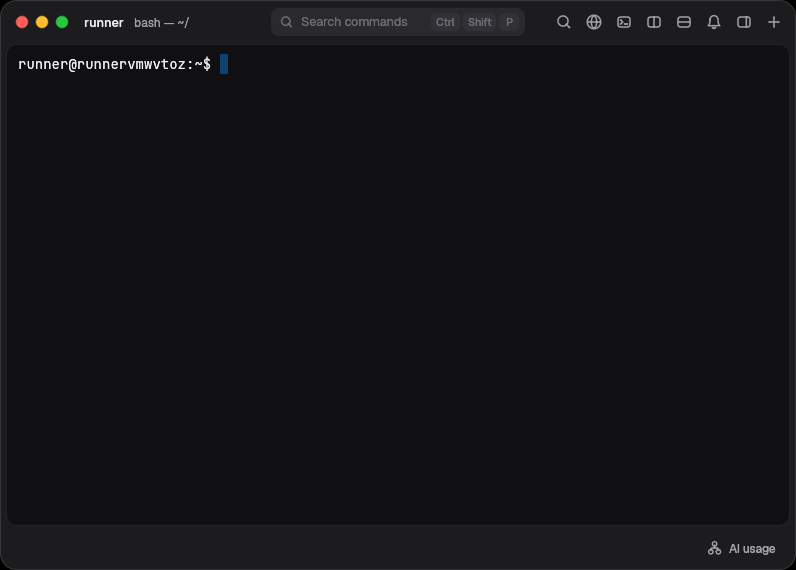796x570 pixels.
Task: Open notifications bell icon
Action: tap(714, 22)
